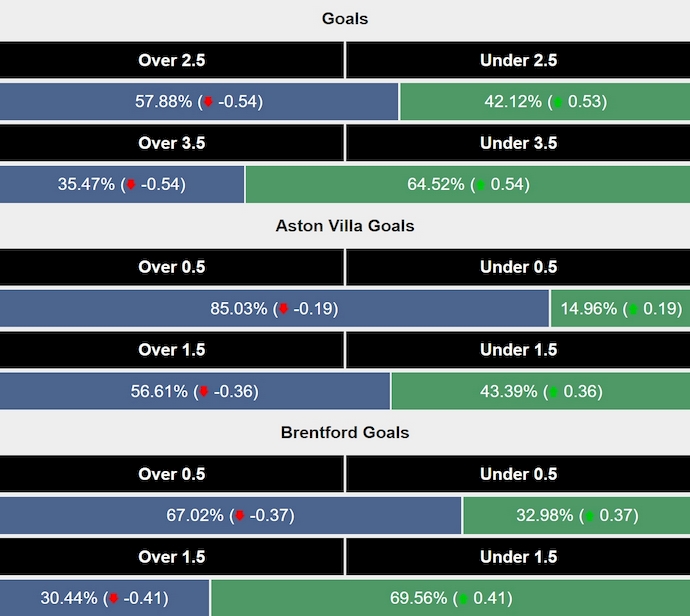Click green up arrow beside 64.52%
This screenshot has width=690, height=616.
click(480, 185)
